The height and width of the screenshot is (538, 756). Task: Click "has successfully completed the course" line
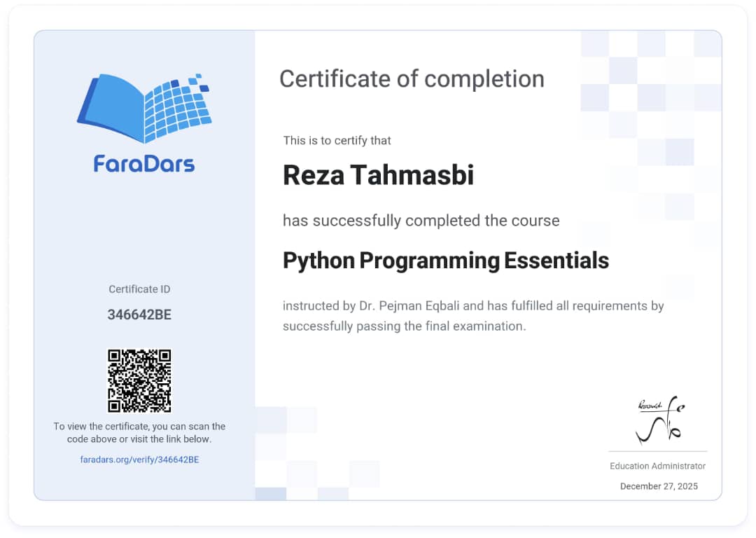click(x=421, y=221)
